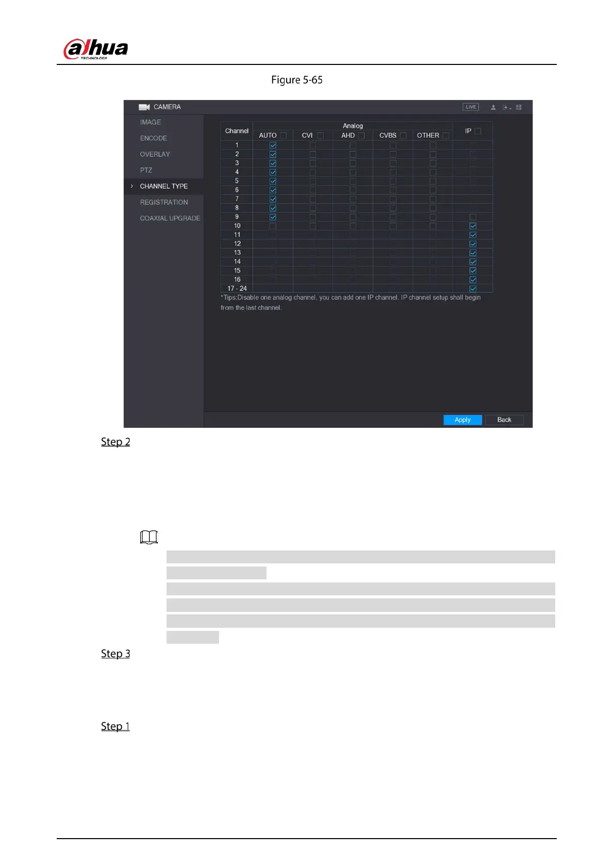Toggle the CVBS column header checkbox
The image size is (614, 868).
(x=403, y=136)
